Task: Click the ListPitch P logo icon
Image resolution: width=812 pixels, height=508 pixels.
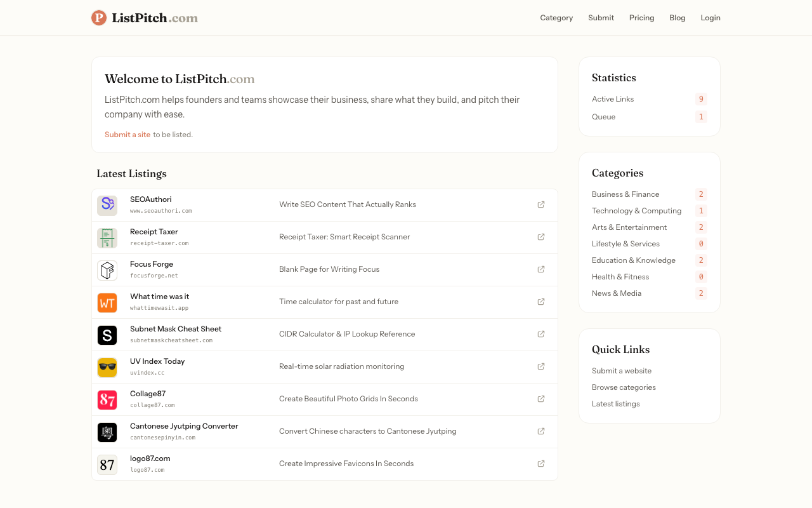Action: [x=99, y=18]
